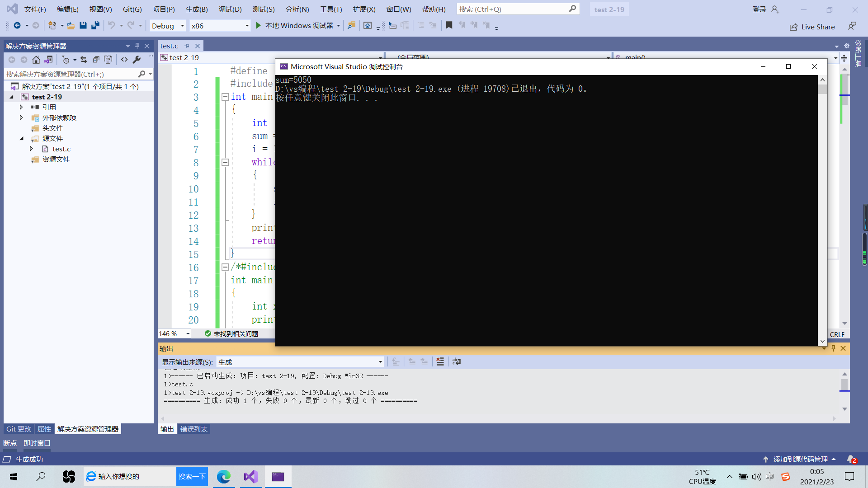The height and width of the screenshot is (488, 868).
Task: Toggle word wrap in Output window
Action: click(457, 361)
